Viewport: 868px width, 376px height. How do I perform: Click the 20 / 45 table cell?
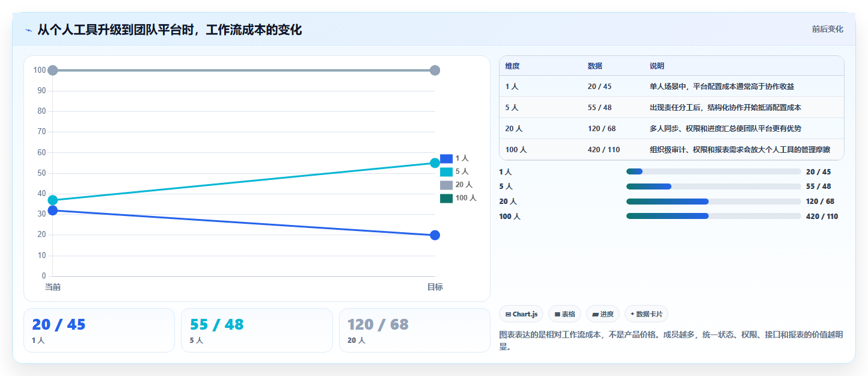(600, 87)
